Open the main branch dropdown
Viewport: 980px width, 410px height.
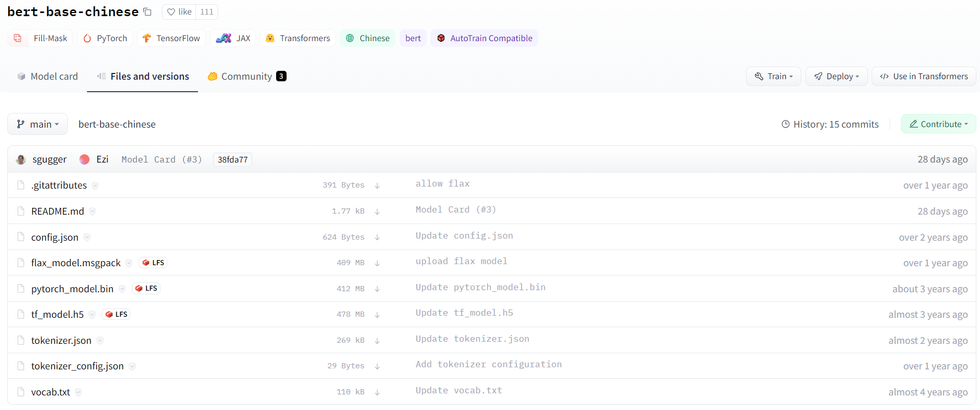pyautogui.click(x=38, y=124)
